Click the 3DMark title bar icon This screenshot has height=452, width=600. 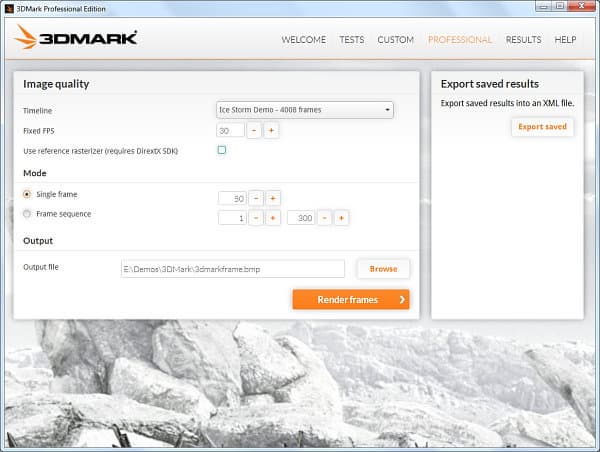(x=9, y=8)
